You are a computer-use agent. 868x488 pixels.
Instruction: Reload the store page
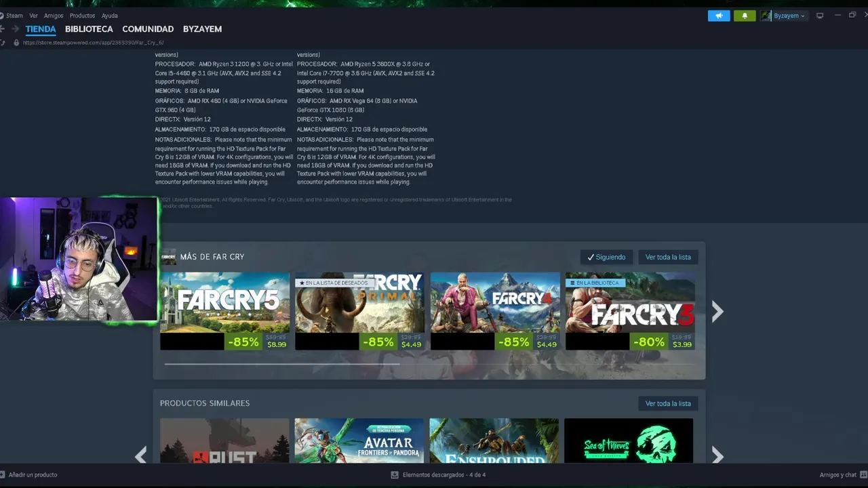click(2, 43)
